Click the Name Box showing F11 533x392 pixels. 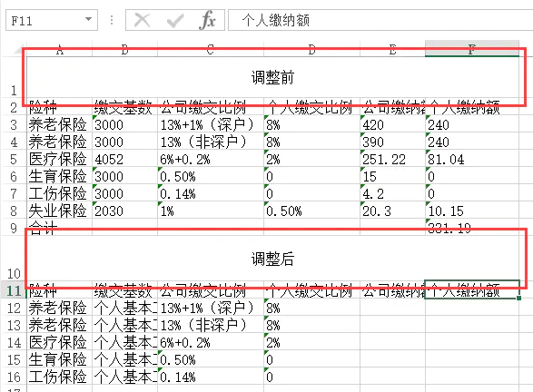[52, 20]
